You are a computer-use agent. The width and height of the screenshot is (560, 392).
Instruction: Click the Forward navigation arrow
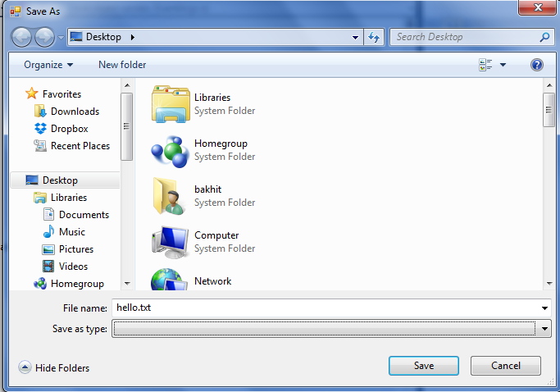click(x=44, y=37)
